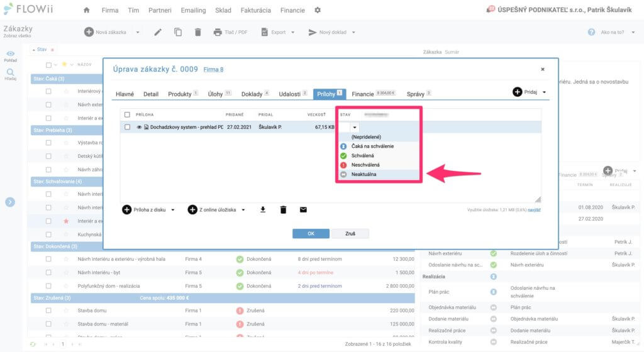Tick the checkbox for the Stavba domu row
This screenshot has width=644, height=352.
pos(48,311)
